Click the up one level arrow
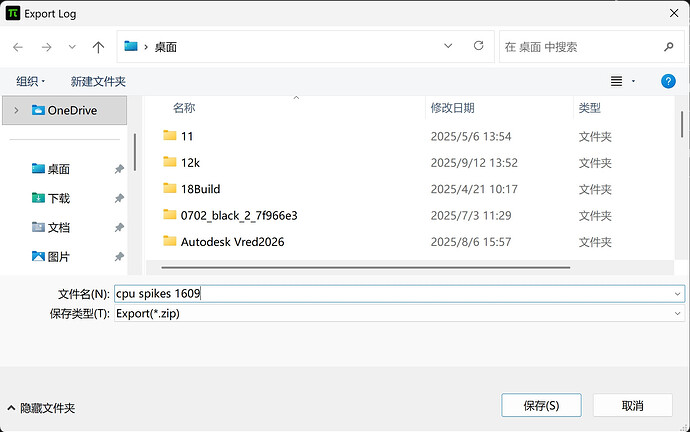 point(98,46)
